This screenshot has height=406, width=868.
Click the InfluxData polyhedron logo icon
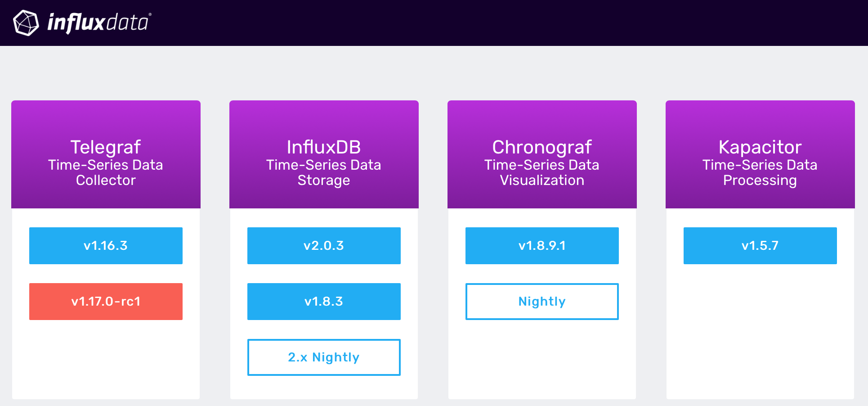[26, 23]
